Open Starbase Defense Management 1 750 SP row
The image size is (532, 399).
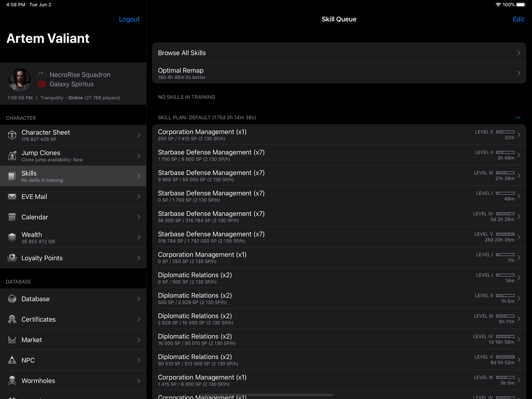339,155
